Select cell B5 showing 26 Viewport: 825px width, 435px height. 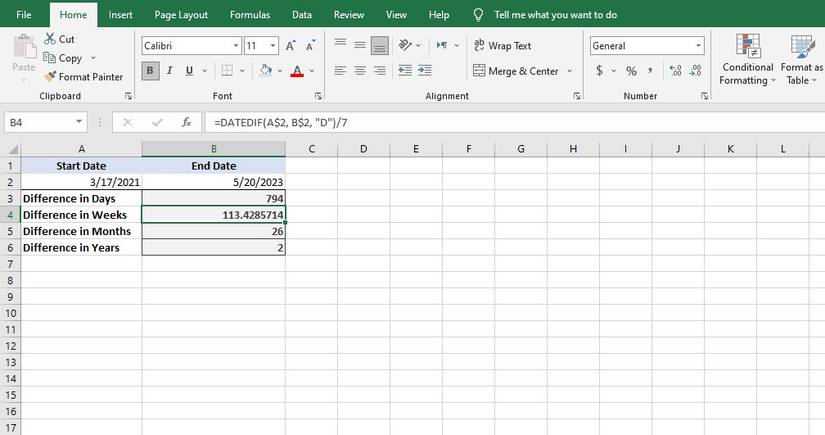tap(213, 231)
